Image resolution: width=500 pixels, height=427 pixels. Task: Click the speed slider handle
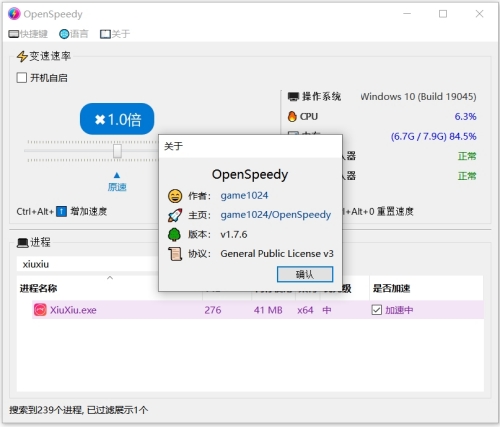(x=117, y=151)
